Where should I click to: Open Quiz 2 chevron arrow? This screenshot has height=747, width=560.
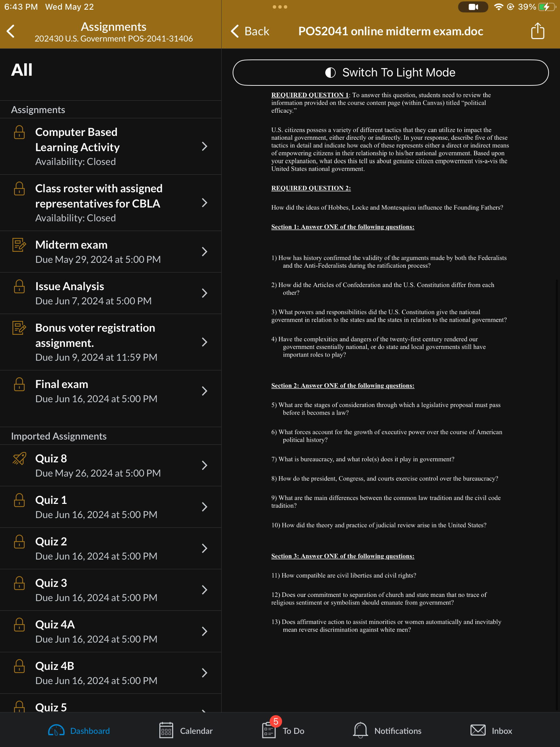pos(205,548)
